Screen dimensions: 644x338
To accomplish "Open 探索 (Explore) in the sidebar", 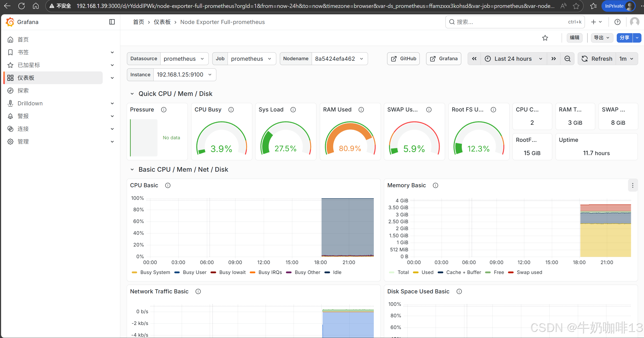I will (23, 91).
